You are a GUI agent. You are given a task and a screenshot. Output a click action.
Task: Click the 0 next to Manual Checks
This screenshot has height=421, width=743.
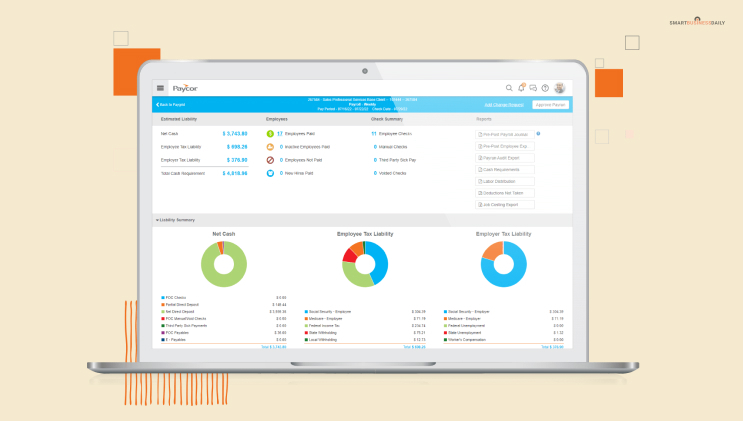coord(375,147)
